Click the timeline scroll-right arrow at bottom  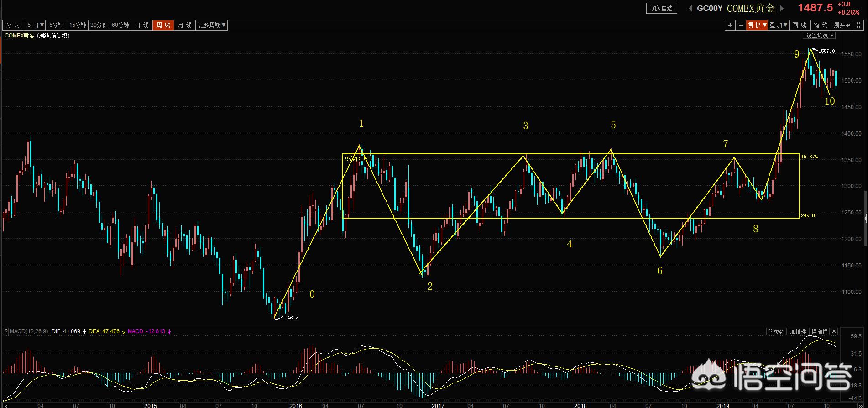click(x=861, y=406)
